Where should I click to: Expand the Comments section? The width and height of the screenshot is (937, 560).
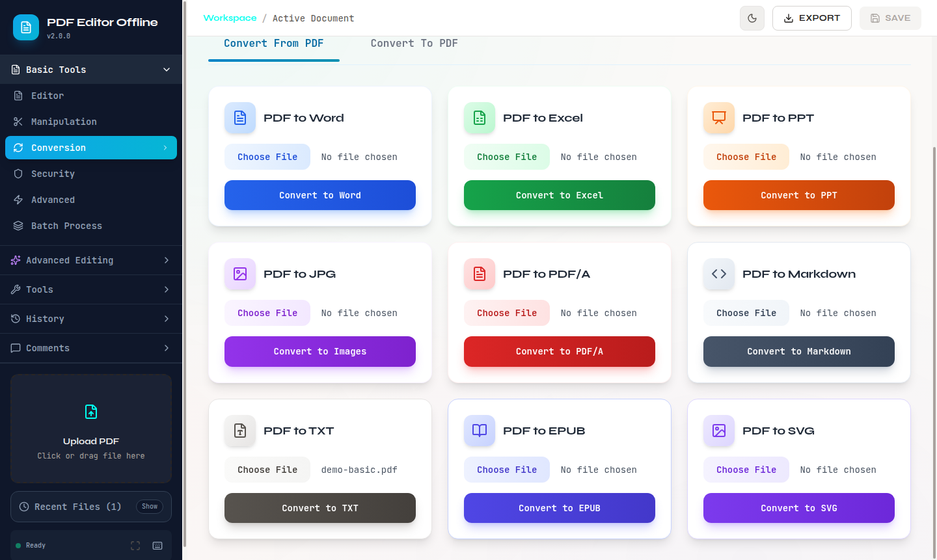pos(91,348)
